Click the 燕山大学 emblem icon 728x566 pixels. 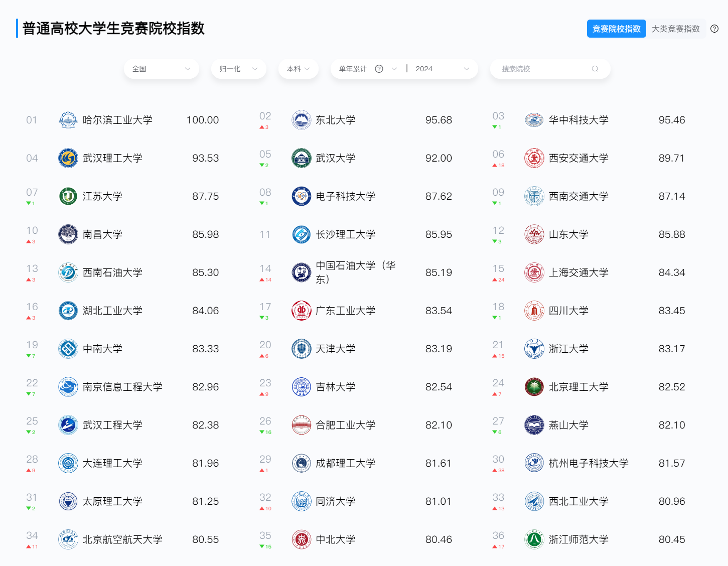(534, 425)
